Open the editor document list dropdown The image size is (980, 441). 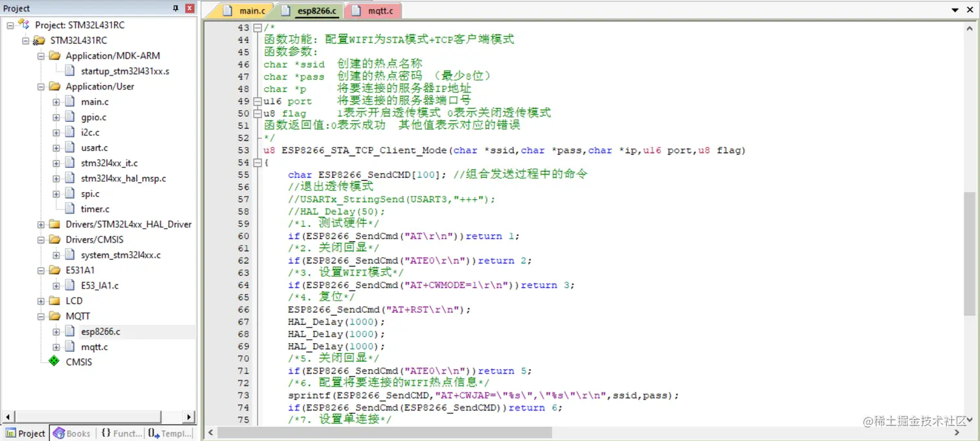click(x=955, y=10)
